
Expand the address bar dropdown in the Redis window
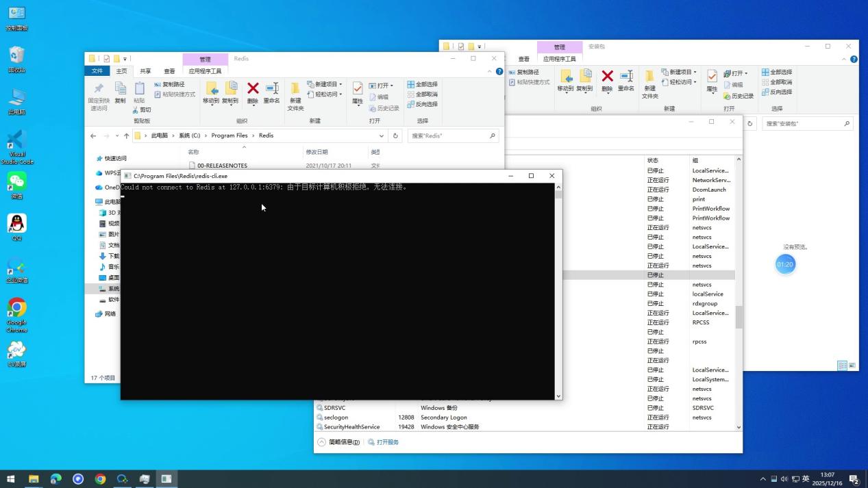(382, 136)
